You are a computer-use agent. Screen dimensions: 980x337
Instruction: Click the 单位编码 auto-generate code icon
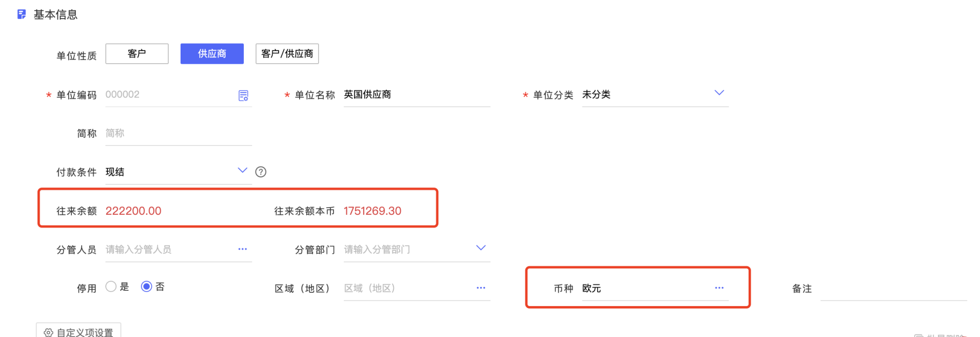coord(243,96)
